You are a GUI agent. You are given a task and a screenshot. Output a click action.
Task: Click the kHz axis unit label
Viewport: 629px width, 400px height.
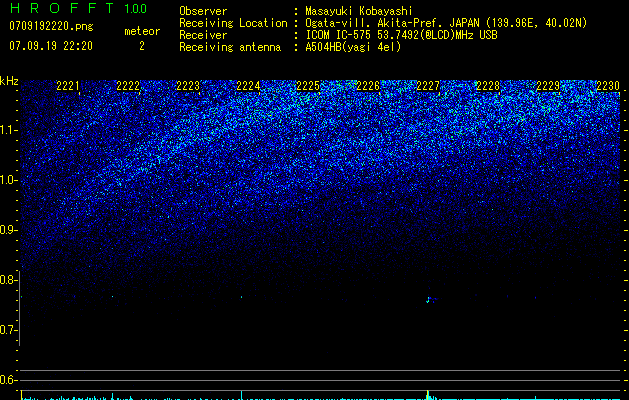pos(9,81)
